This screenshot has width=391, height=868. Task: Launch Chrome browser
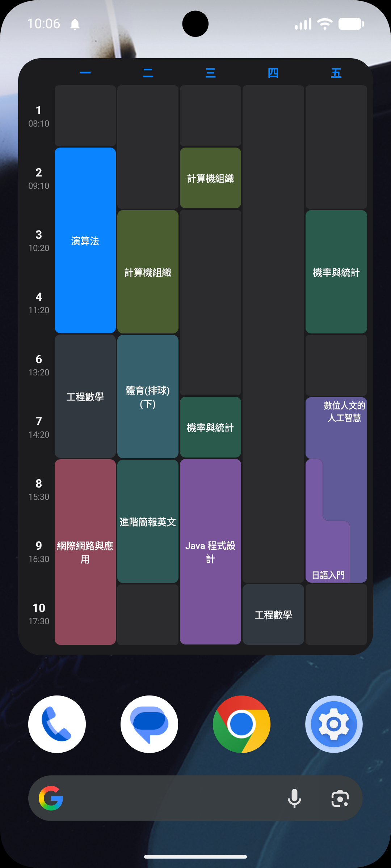point(241,724)
